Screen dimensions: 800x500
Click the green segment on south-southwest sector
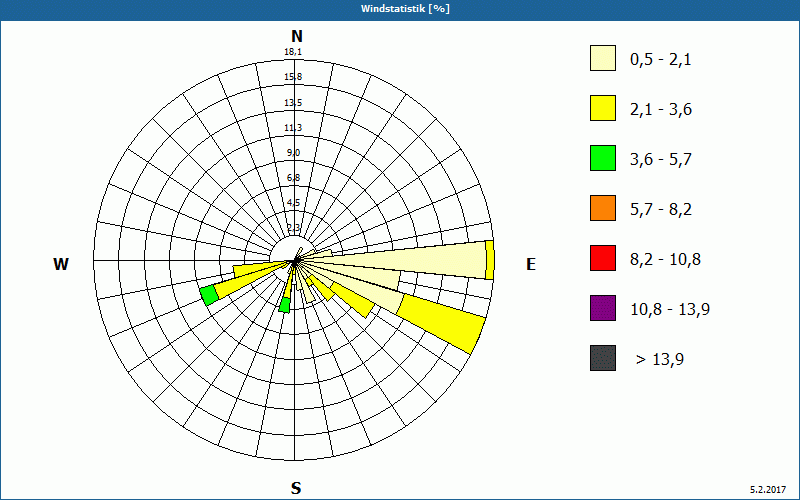point(285,305)
